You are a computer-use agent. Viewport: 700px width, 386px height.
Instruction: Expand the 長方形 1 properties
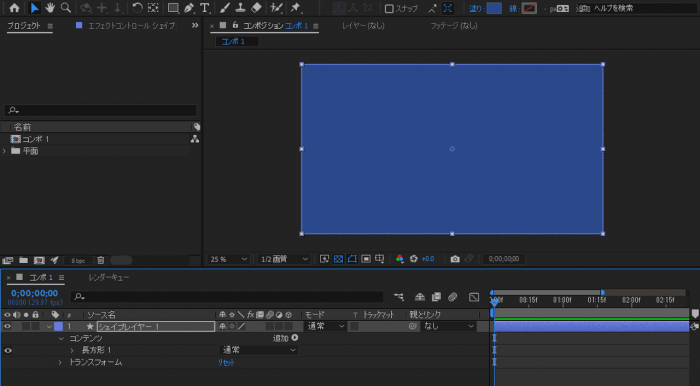(72, 350)
